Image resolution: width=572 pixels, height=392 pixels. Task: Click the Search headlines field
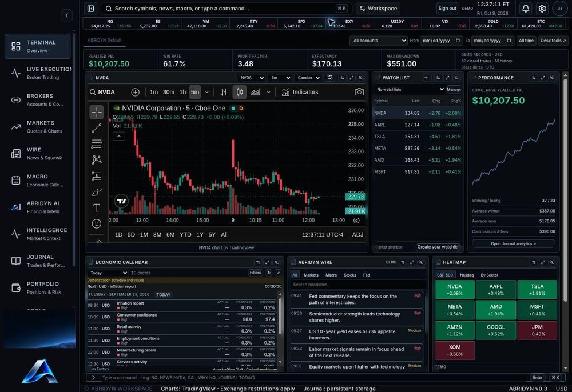click(x=358, y=285)
